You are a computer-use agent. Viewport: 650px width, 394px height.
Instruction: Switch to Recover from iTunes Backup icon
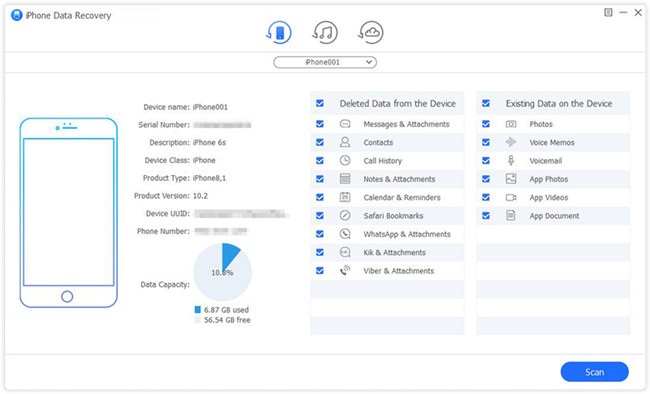pos(325,32)
